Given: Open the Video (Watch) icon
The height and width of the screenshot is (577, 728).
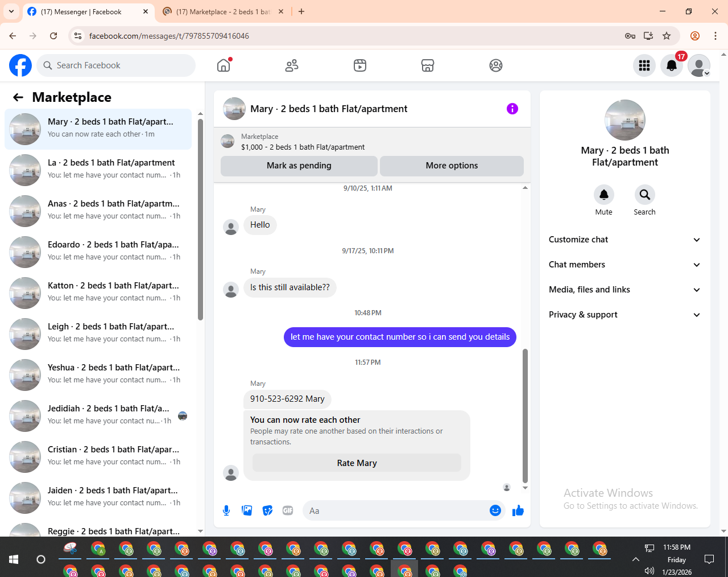Looking at the screenshot, I should coord(360,65).
